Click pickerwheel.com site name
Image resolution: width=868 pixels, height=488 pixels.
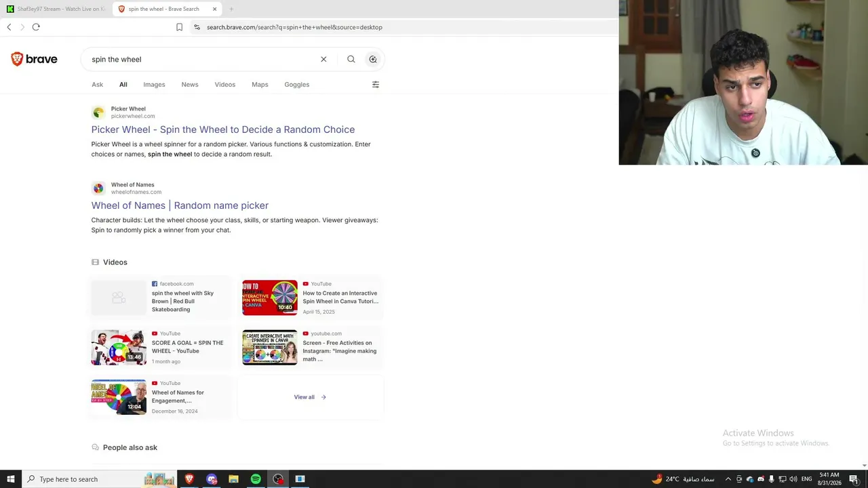pos(133,116)
